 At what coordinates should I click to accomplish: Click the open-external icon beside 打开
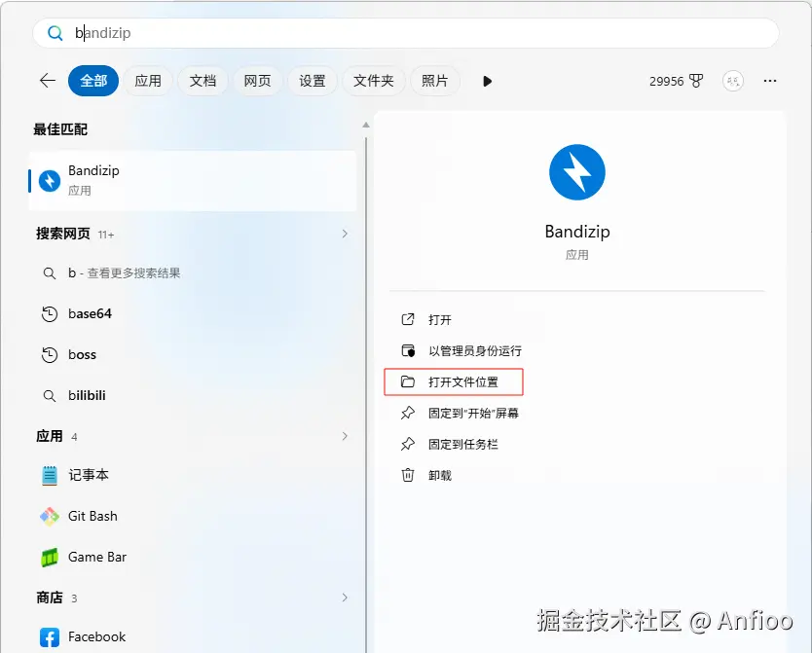coord(408,319)
